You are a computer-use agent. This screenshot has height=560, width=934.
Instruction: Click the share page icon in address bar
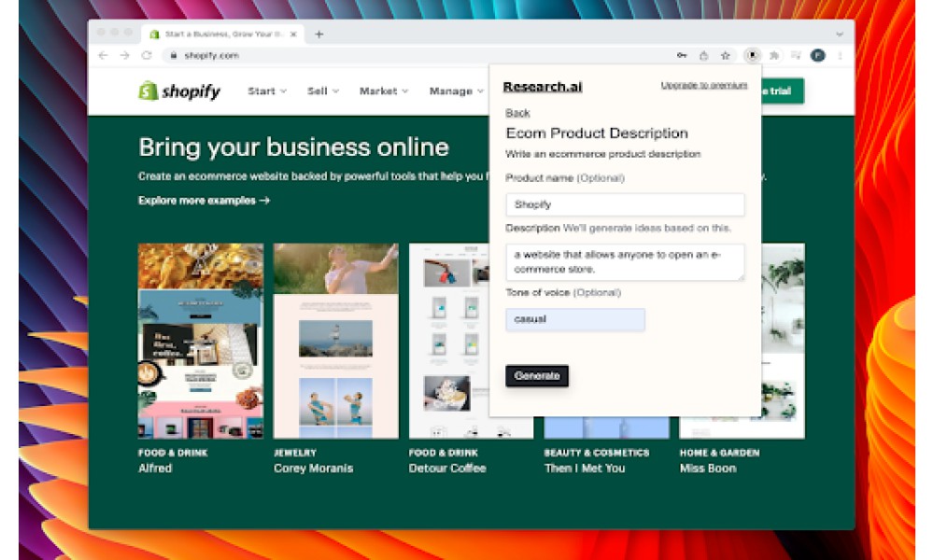[x=703, y=55]
